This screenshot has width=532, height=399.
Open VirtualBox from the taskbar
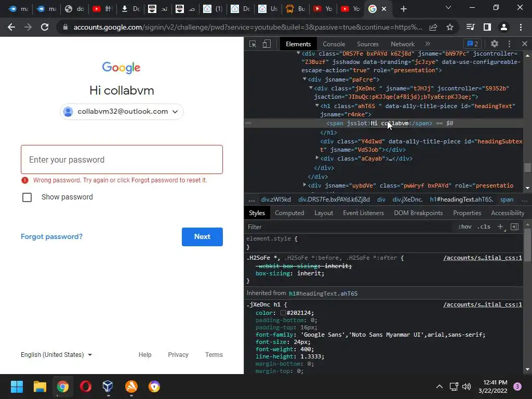108,387
